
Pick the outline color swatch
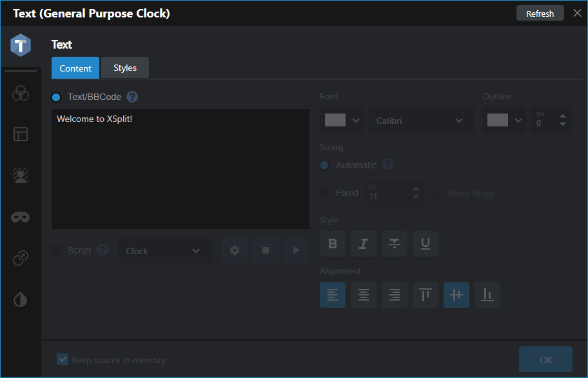(x=498, y=120)
